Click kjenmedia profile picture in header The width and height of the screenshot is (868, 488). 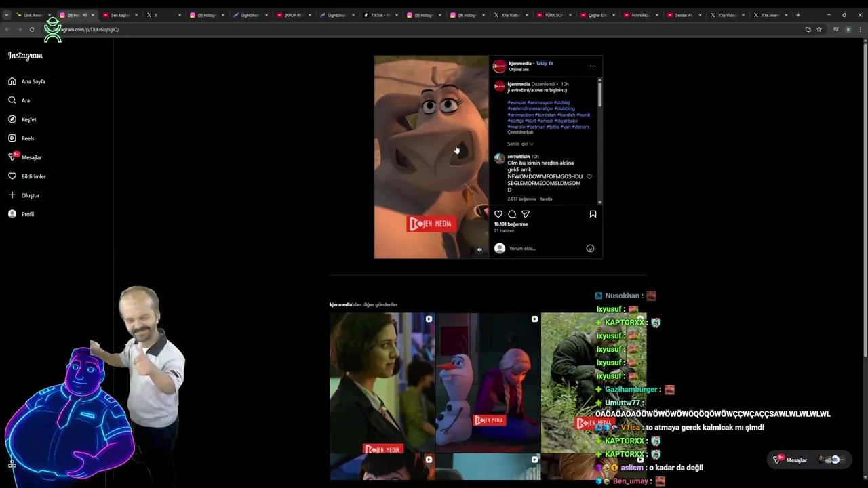coord(500,66)
